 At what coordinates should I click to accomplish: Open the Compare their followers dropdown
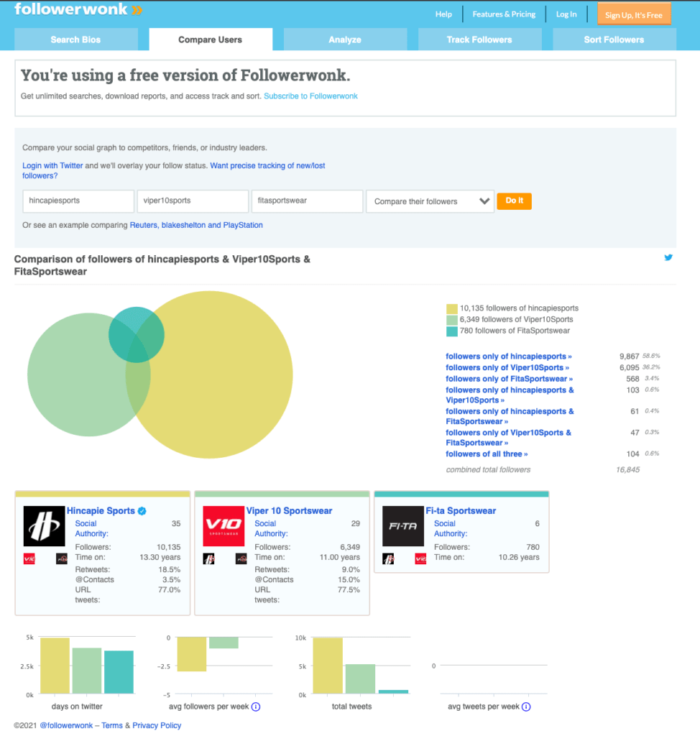pyautogui.click(x=430, y=201)
